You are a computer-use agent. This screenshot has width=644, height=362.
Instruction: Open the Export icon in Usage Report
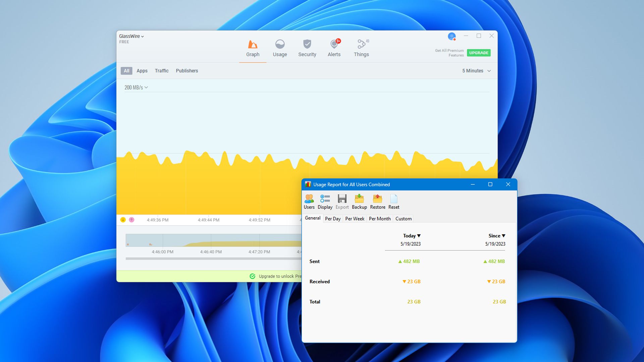pyautogui.click(x=342, y=201)
